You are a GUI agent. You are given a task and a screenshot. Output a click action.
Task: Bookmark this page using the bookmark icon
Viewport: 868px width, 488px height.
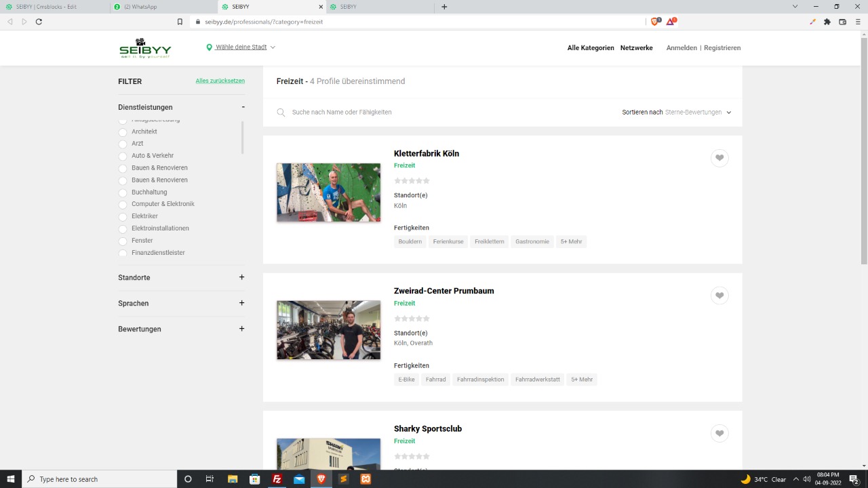(180, 22)
